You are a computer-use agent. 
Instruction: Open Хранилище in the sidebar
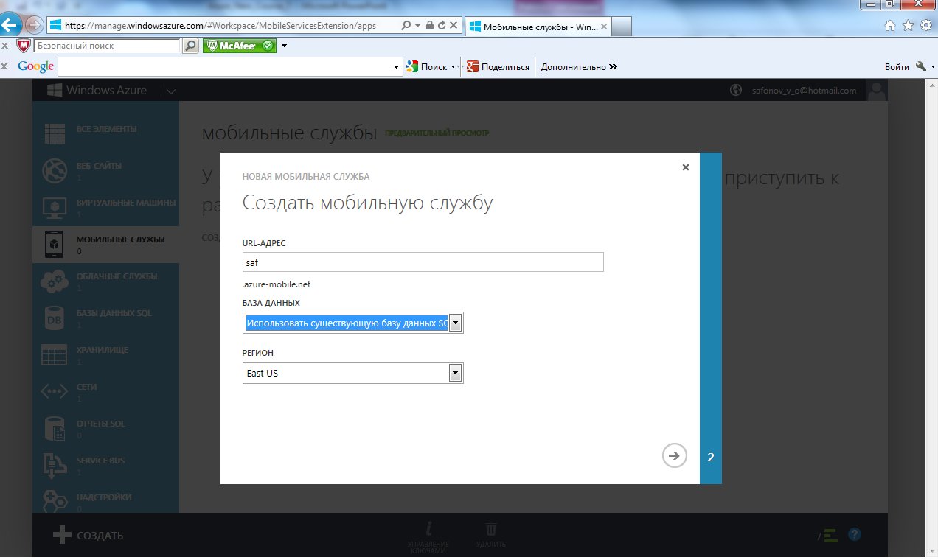(106, 354)
